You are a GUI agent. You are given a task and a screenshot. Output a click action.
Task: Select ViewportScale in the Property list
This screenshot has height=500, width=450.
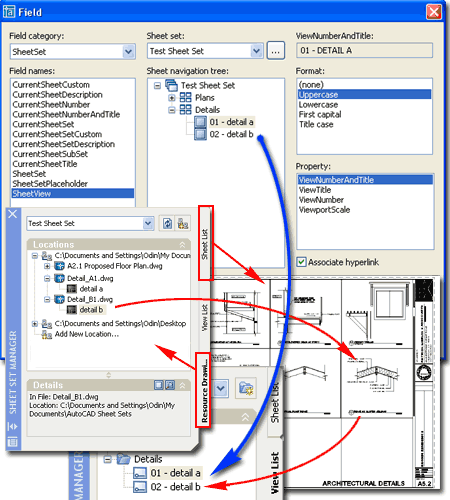click(324, 210)
